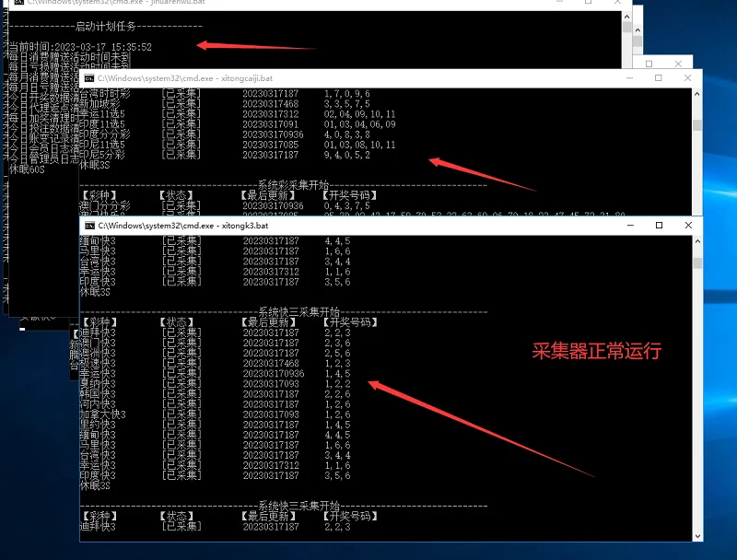Viewport: 737px width, 560px height.
Task: Click the cmd icon of the jihuarenwu.bat window
Action: click(x=18, y=2)
